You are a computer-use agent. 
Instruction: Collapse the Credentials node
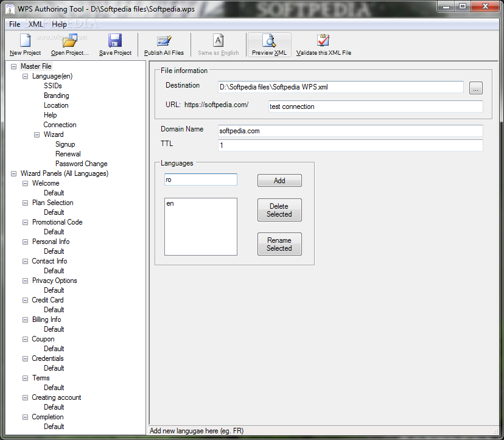click(25, 358)
